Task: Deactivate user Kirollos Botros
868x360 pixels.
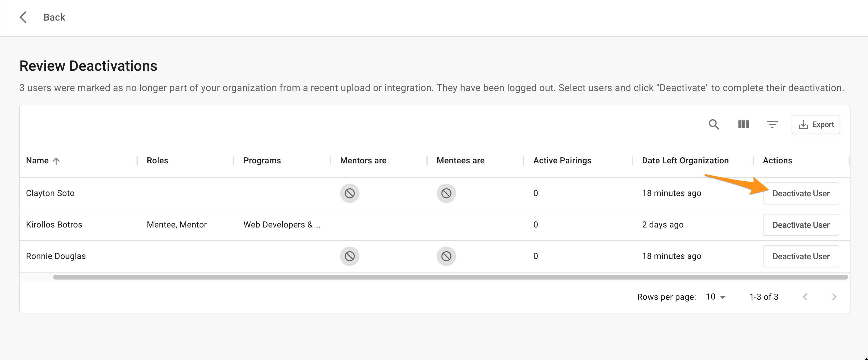Action: (801, 225)
